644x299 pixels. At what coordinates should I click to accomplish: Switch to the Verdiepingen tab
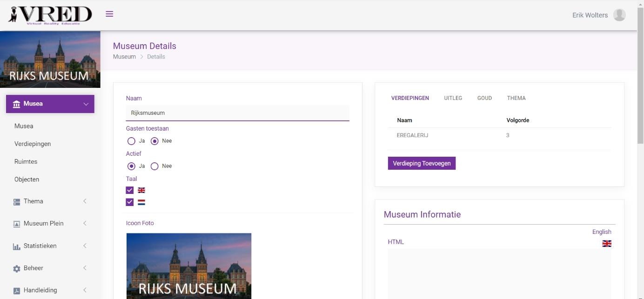tap(410, 98)
